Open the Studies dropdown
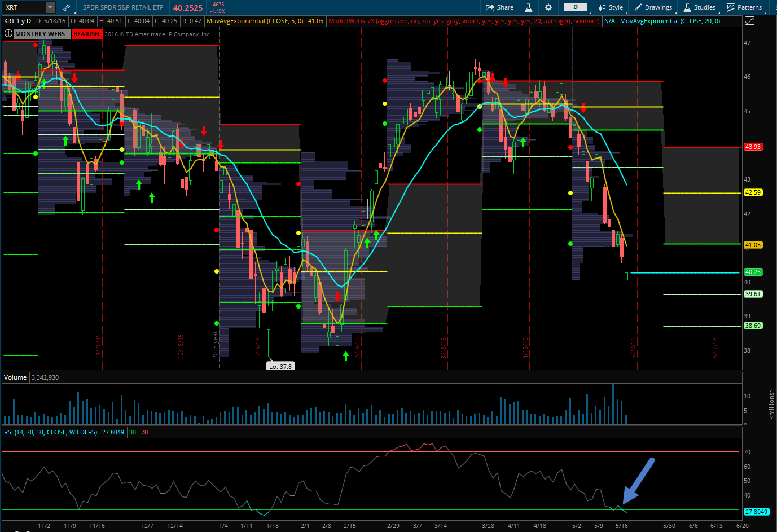Image resolution: width=777 pixels, height=532 pixels. 700,7
